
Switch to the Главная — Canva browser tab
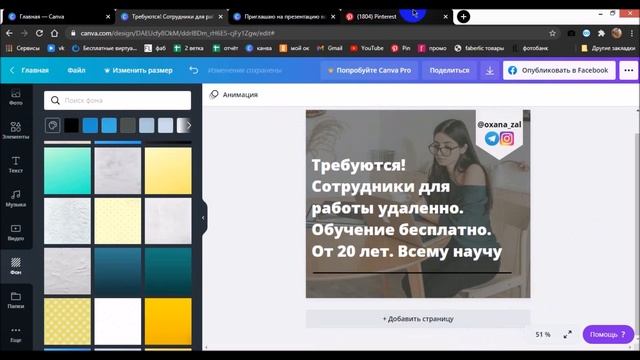click(59, 17)
